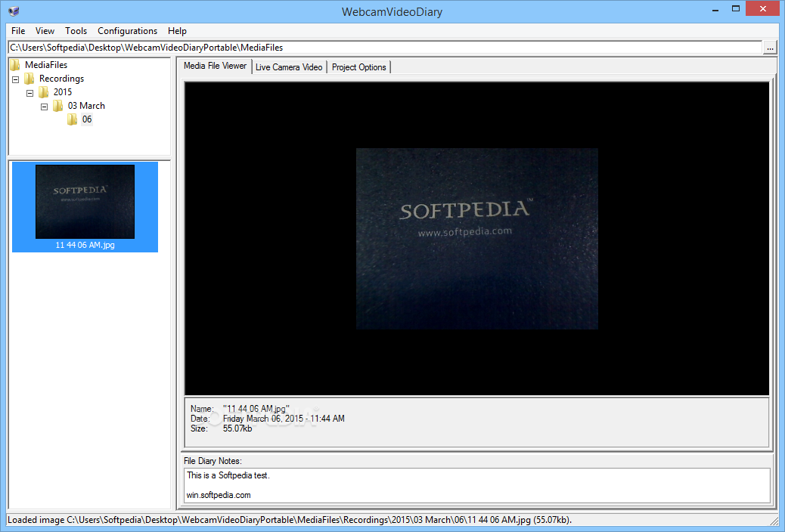Screen dimensions: 785x532
Task: Click the '11 44 06 AM.jpg' thumbnail caption
Action: point(85,246)
